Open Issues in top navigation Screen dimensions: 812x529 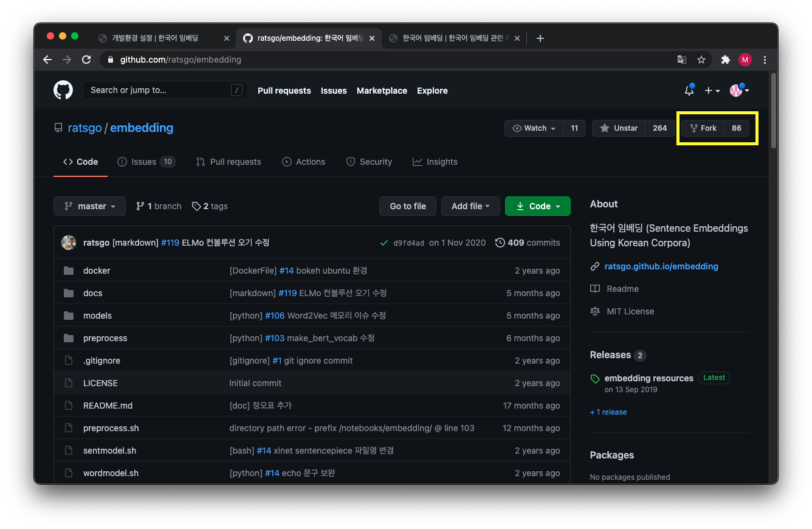pos(334,91)
